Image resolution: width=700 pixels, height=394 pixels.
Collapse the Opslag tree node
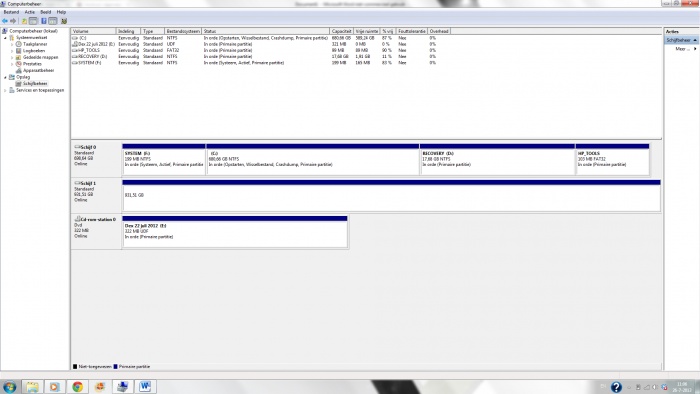click(x=5, y=77)
